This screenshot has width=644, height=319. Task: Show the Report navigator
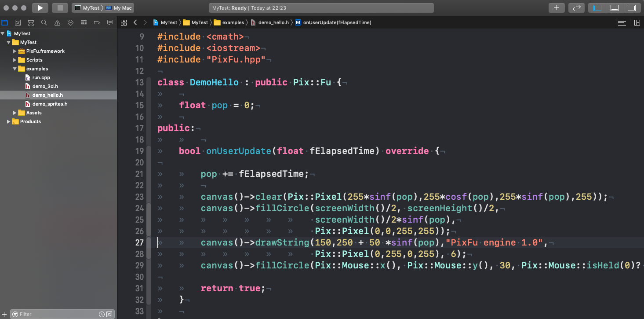click(110, 22)
